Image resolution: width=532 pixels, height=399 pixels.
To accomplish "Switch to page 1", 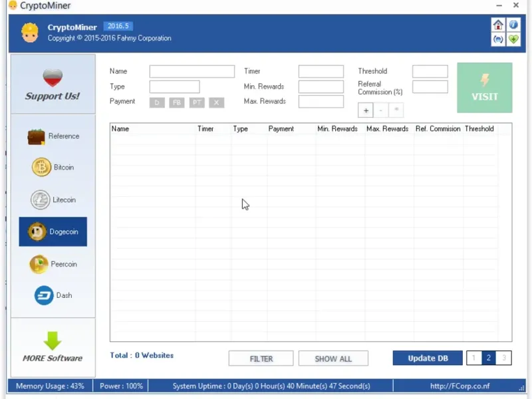I will pos(473,358).
